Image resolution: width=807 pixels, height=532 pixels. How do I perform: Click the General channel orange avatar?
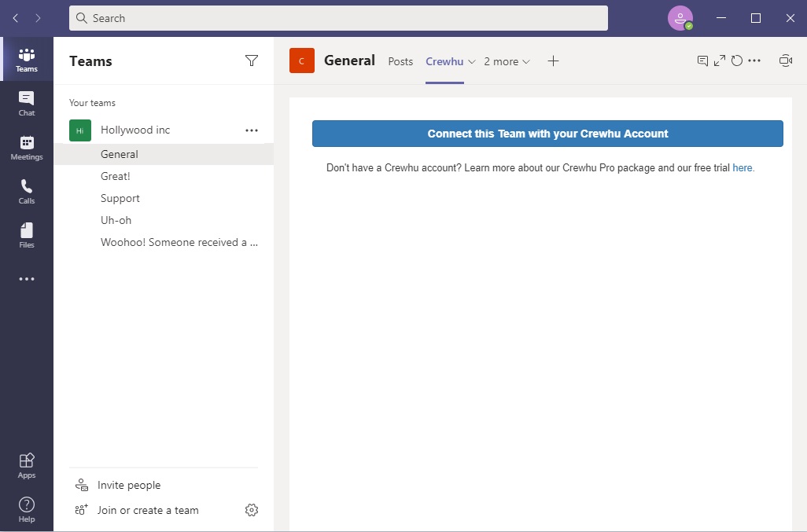tap(301, 61)
